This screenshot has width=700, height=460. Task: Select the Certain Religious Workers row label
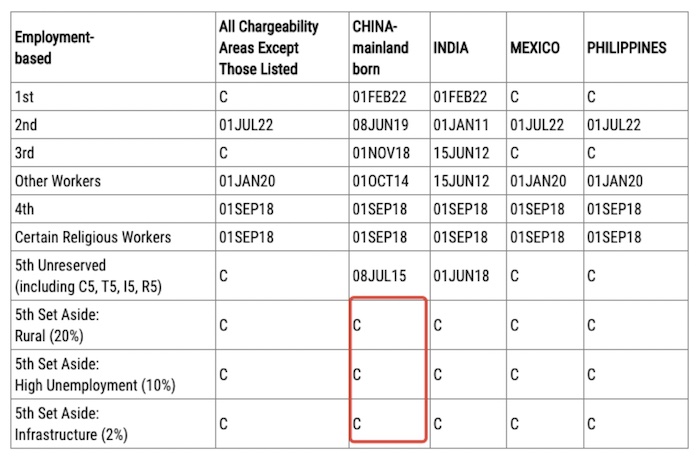[93, 237]
